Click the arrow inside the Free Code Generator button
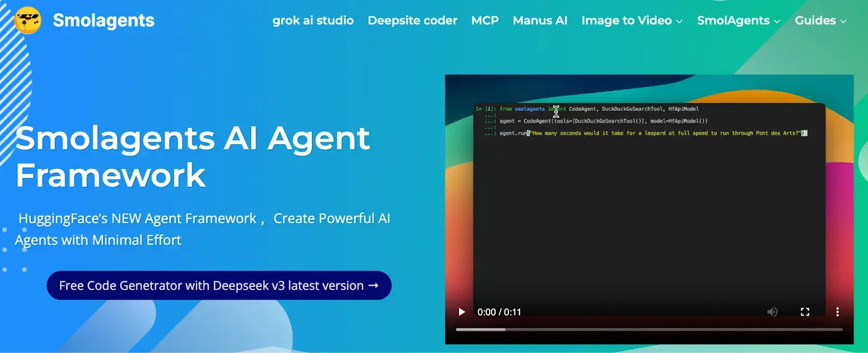868x353 pixels. [373, 286]
